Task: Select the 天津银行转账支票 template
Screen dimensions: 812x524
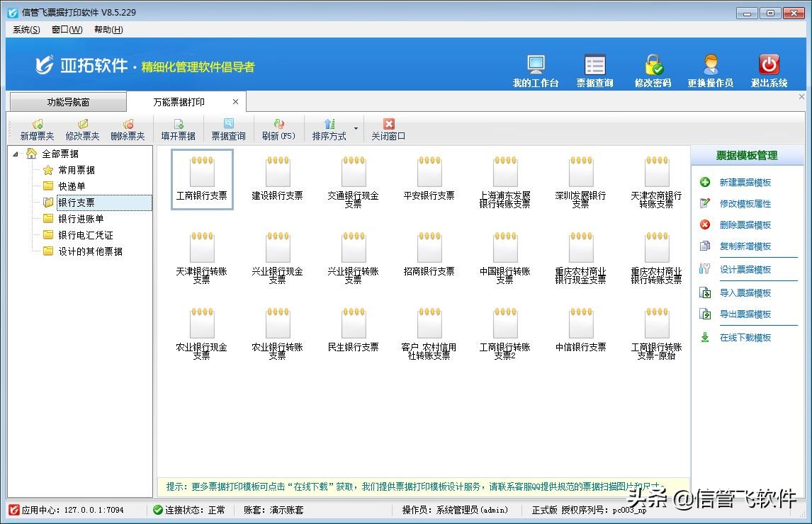Action: click(x=202, y=257)
